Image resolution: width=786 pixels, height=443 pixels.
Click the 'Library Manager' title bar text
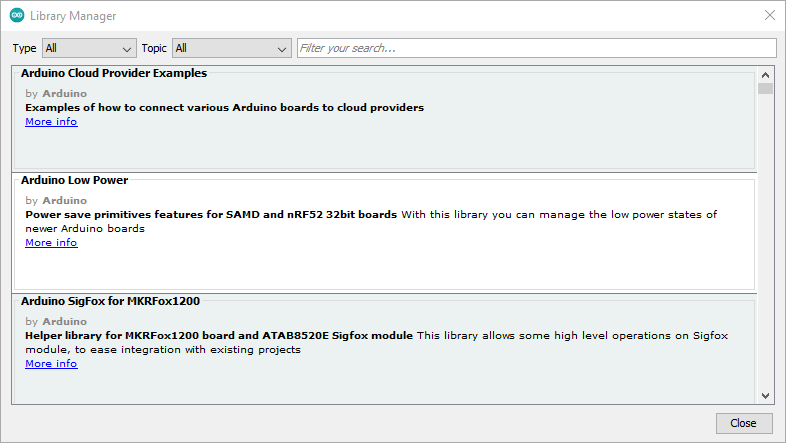coord(73,16)
